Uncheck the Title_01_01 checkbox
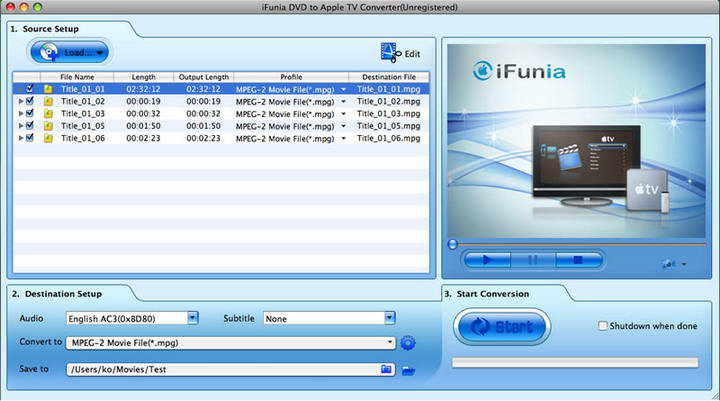 click(x=30, y=89)
